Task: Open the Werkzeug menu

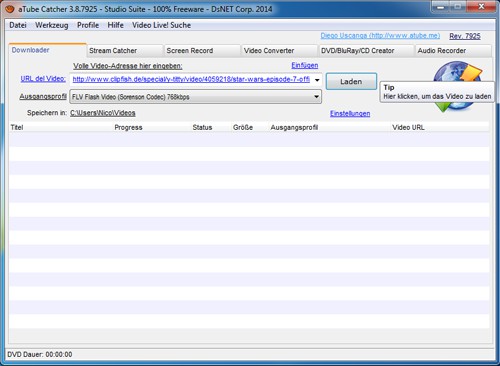Action: coord(52,25)
